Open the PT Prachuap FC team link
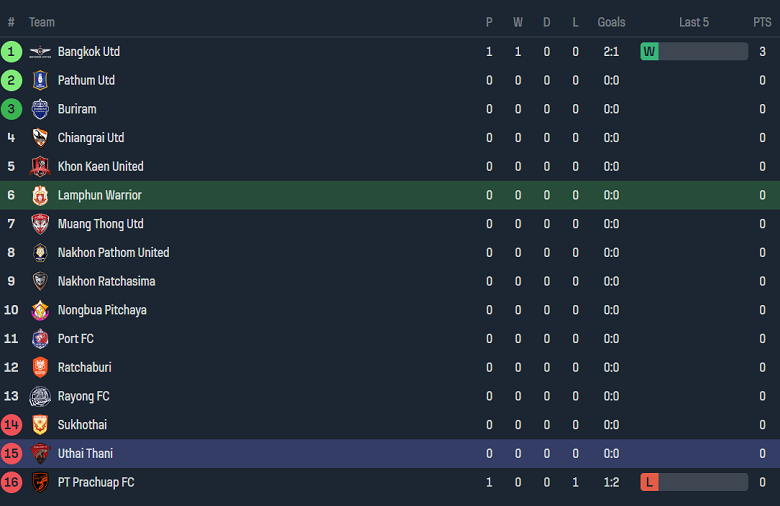 (x=96, y=482)
